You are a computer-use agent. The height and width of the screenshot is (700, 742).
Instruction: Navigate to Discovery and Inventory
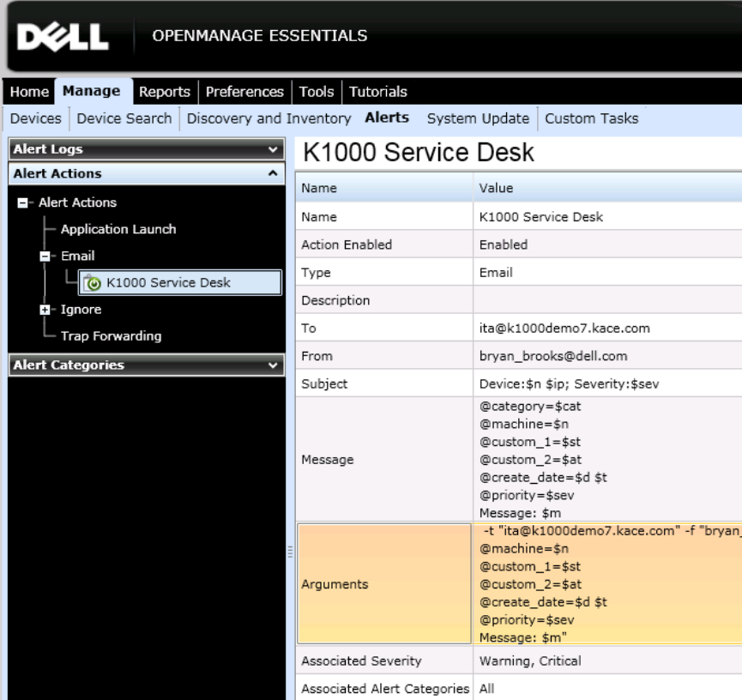click(268, 118)
